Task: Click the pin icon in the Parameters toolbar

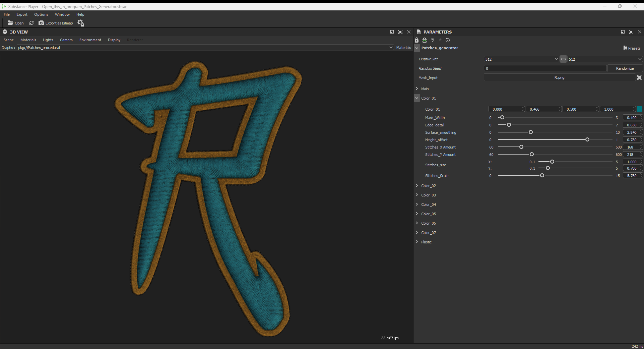Action: coord(440,40)
